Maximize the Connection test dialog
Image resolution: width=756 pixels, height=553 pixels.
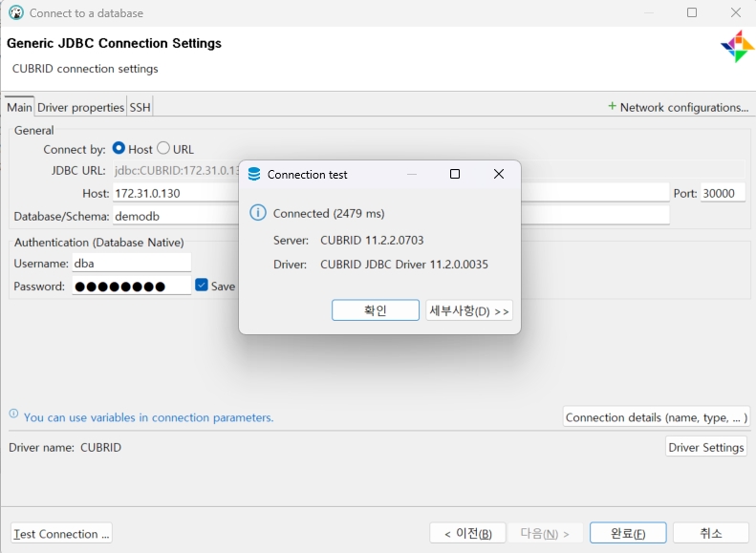click(455, 174)
